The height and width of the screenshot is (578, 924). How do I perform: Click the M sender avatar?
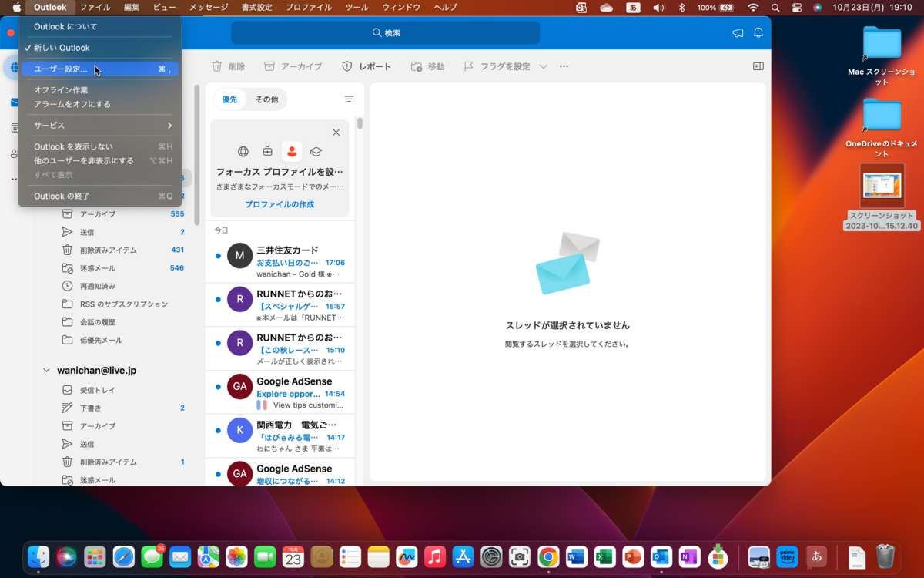point(239,255)
